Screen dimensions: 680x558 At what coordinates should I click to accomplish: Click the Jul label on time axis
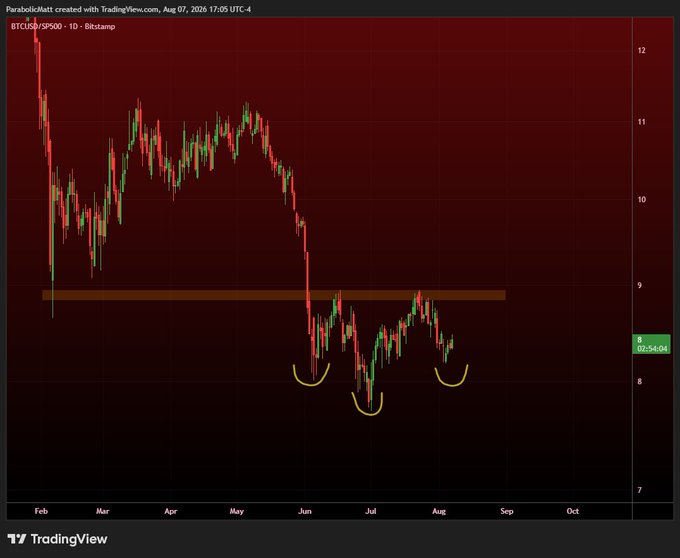[371, 511]
